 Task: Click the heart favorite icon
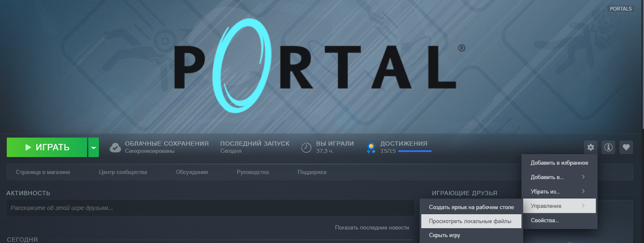point(626,147)
